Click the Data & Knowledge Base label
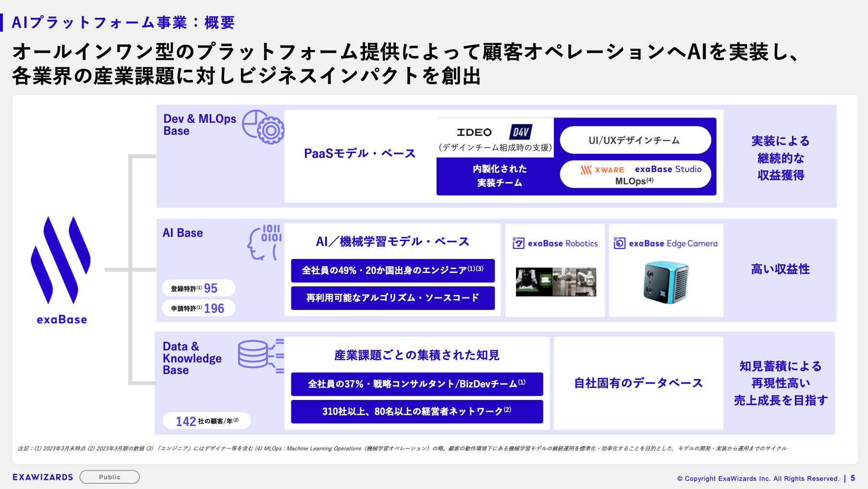The height and width of the screenshot is (489, 868). pos(192,359)
